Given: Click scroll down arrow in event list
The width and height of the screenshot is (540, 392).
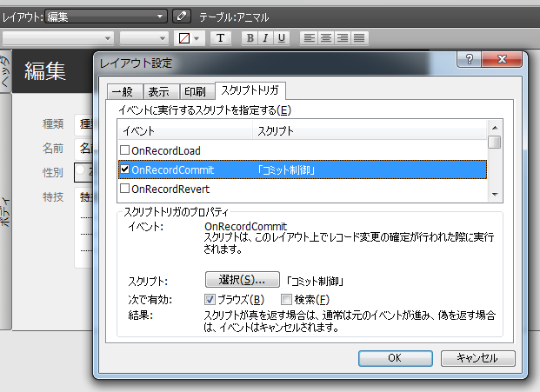Looking at the screenshot, I should [x=495, y=195].
